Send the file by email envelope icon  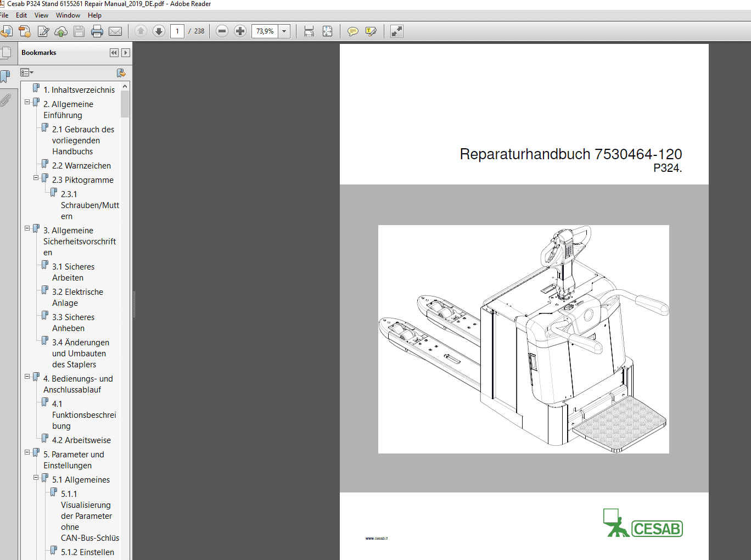coord(115,31)
